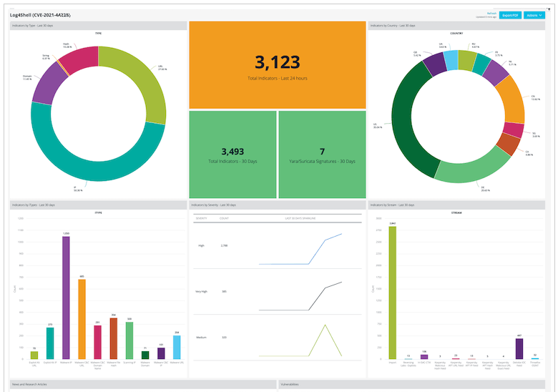
Task: Select the light blue UA segment in Country donut
Action: tap(451, 60)
